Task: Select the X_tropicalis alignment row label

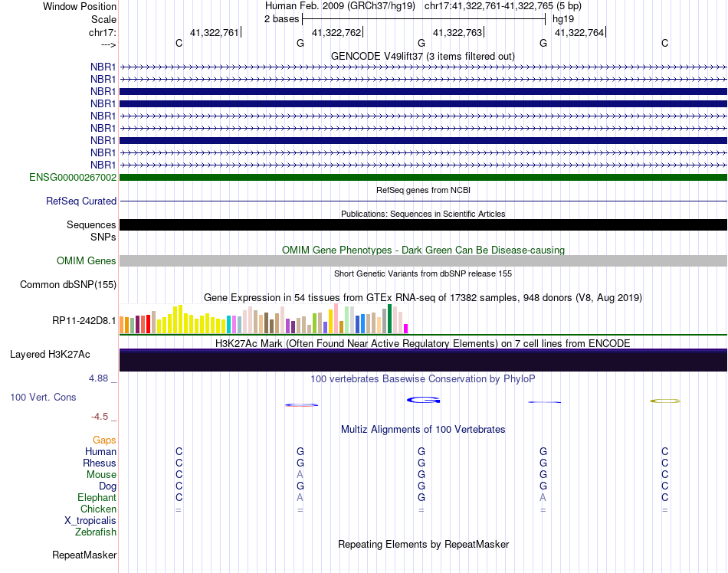Action: click(90, 521)
